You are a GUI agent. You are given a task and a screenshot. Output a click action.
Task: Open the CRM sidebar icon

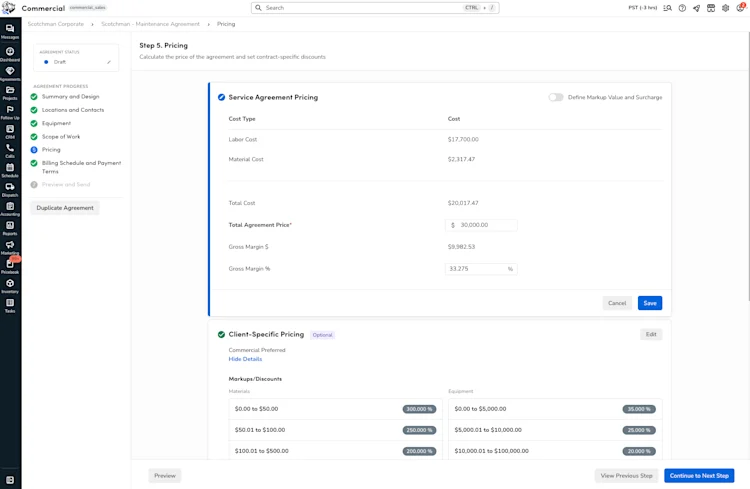coord(10,132)
